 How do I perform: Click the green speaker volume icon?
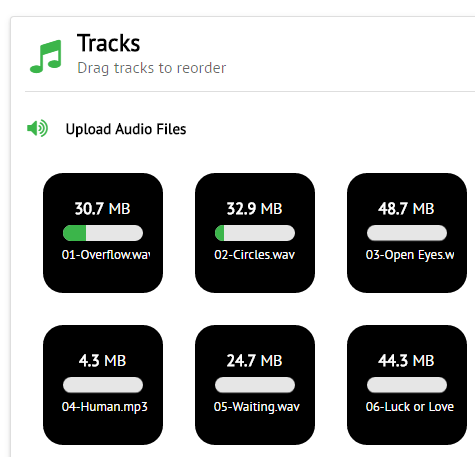tap(37, 128)
